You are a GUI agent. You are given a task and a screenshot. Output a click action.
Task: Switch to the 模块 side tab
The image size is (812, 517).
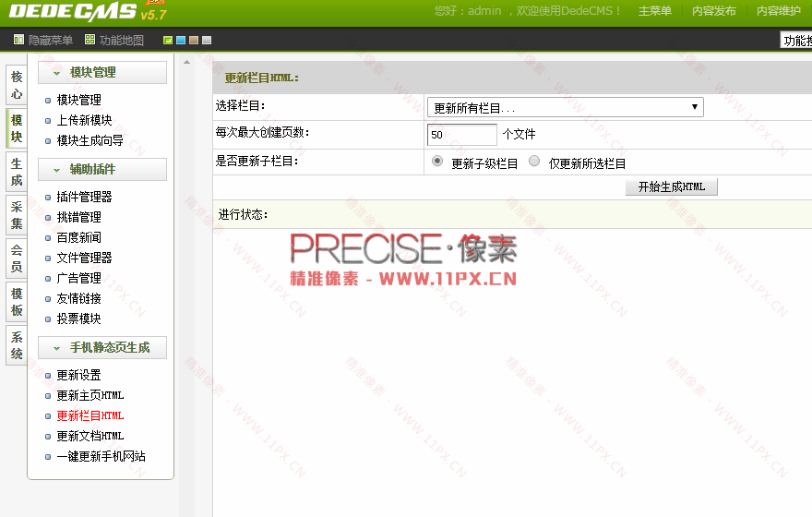point(17,128)
